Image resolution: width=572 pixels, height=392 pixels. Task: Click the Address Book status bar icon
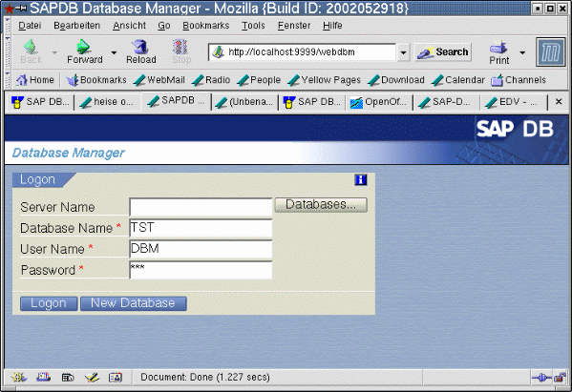pyautogui.click(x=116, y=378)
